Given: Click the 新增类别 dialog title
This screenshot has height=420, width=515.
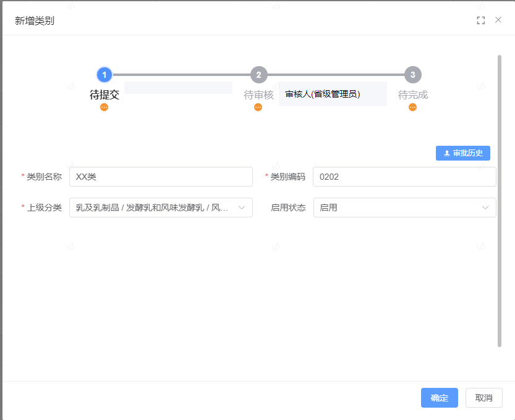Looking at the screenshot, I should click(35, 20).
